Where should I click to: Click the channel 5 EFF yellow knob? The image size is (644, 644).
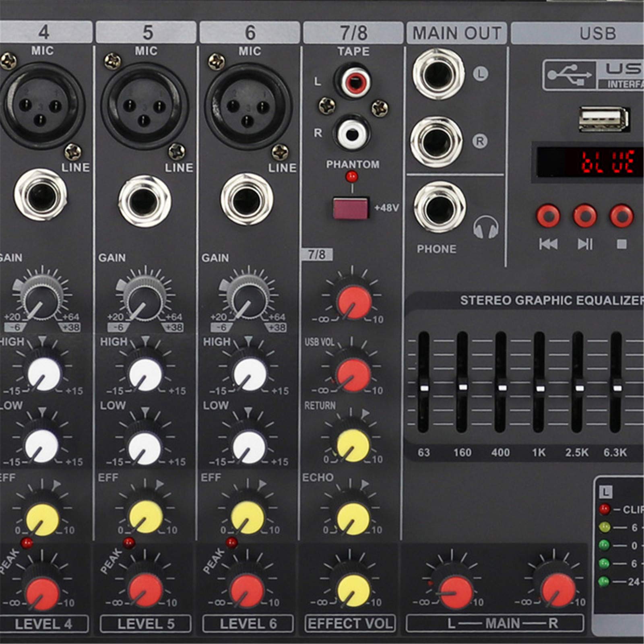(146, 517)
